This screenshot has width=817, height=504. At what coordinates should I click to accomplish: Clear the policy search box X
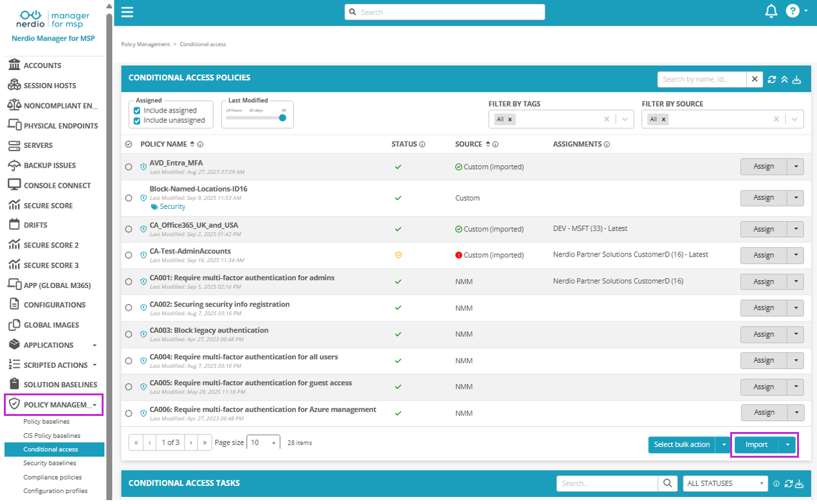pos(755,79)
